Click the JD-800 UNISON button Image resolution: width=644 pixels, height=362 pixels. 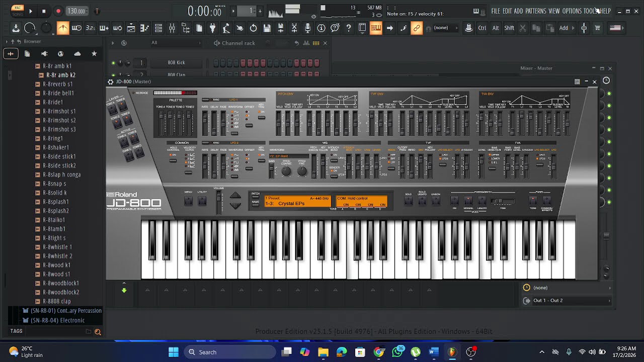point(436,201)
